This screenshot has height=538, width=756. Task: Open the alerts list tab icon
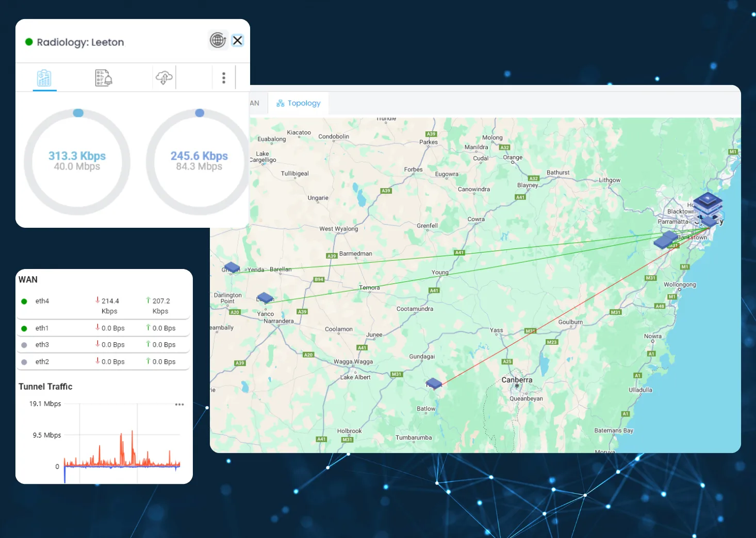click(104, 78)
